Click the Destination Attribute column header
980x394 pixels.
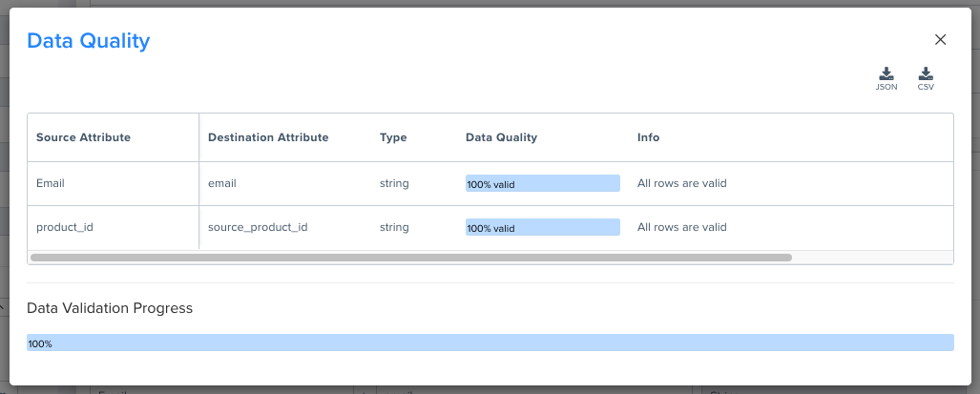click(268, 137)
